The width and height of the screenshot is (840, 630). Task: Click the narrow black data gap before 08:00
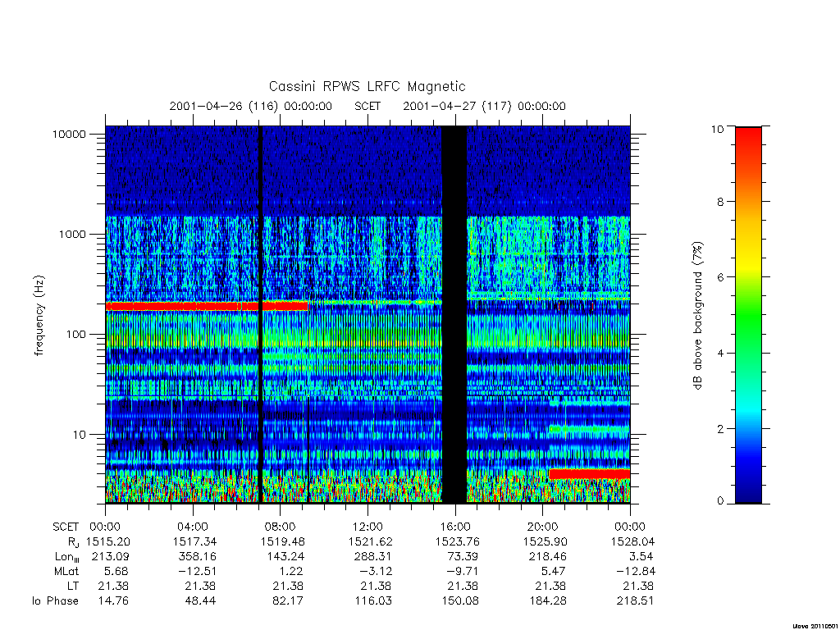click(x=261, y=314)
